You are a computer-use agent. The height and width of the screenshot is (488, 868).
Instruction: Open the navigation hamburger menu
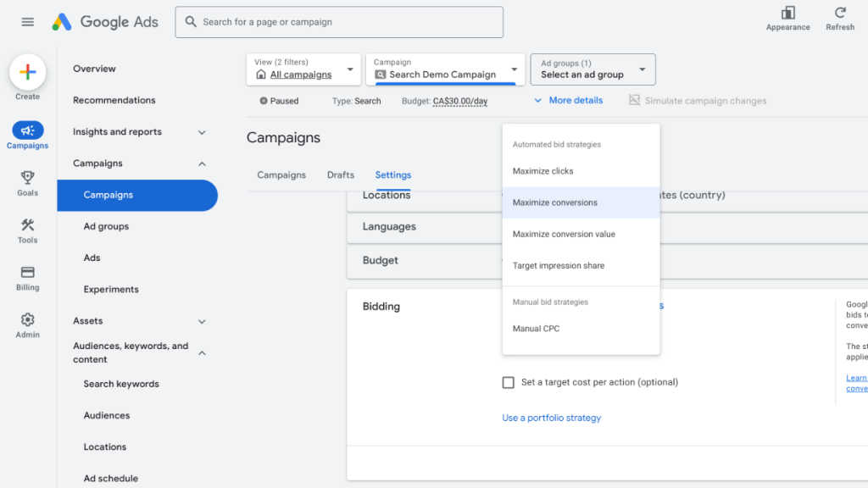[27, 22]
